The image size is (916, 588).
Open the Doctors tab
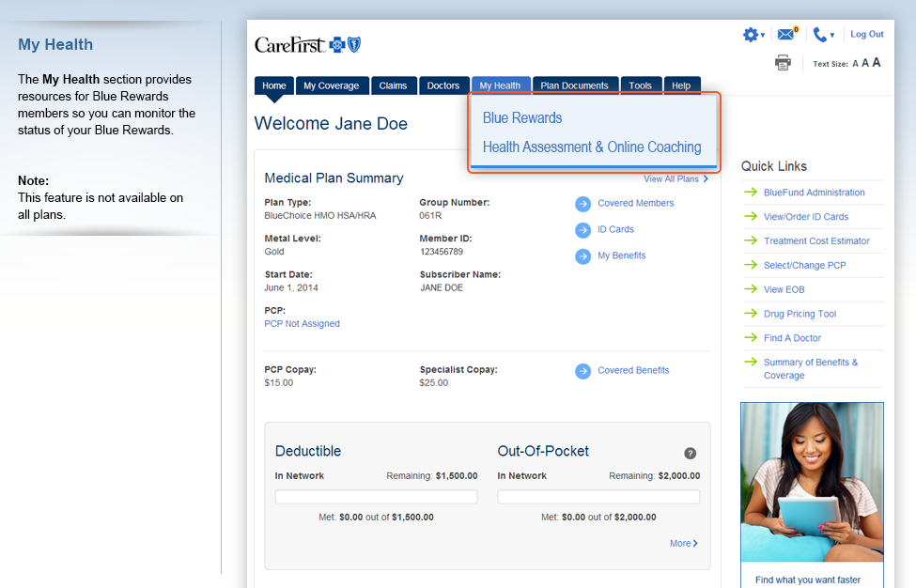442,85
